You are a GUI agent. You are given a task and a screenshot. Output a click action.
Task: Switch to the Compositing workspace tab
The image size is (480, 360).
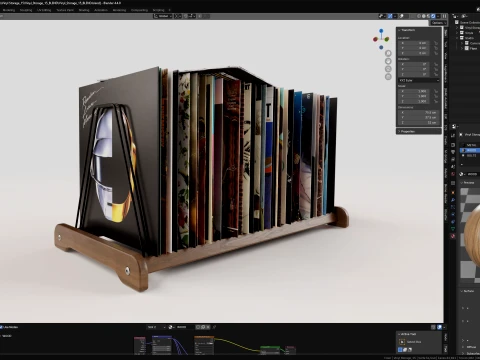point(139,10)
